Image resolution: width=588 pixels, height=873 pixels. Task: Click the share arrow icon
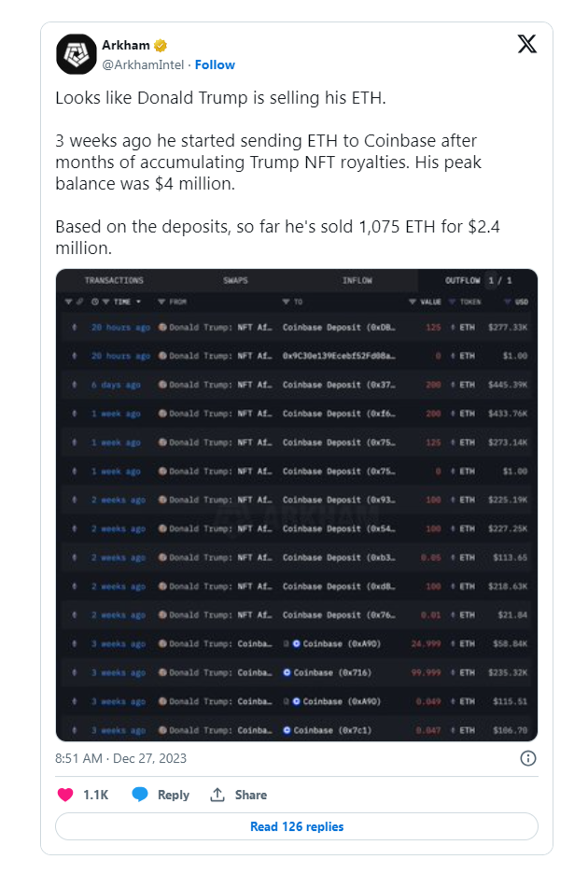[217, 795]
